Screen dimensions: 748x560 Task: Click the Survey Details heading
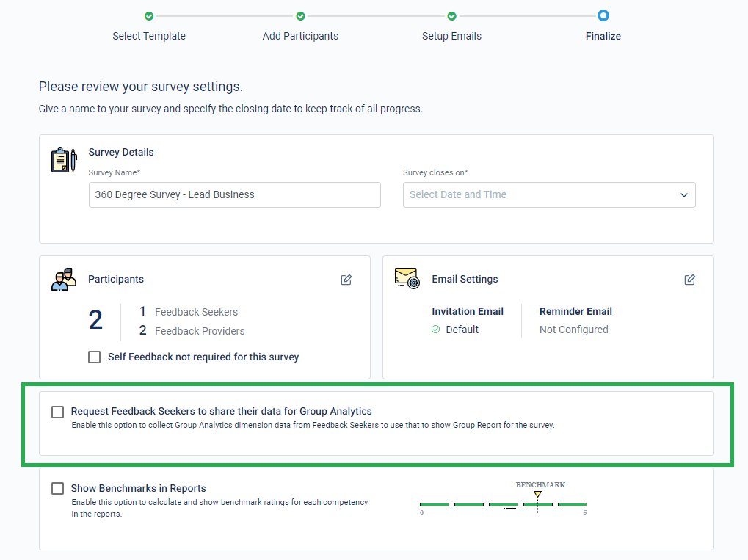click(121, 152)
